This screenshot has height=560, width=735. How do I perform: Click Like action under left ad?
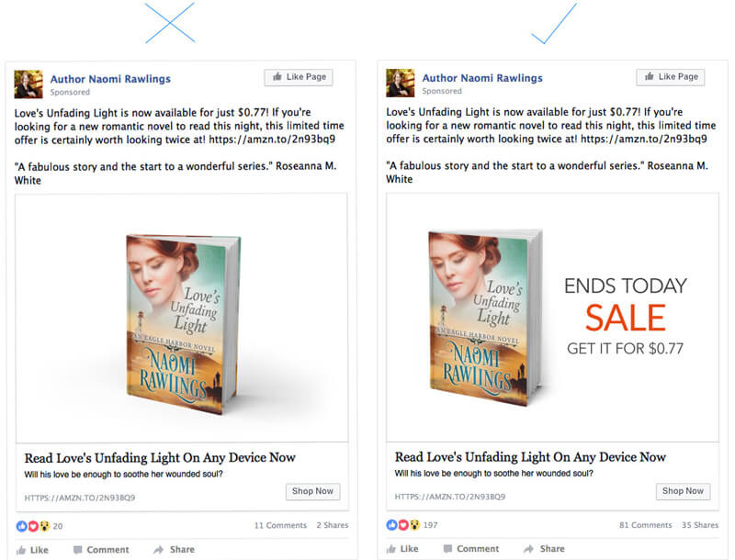coord(32,550)
